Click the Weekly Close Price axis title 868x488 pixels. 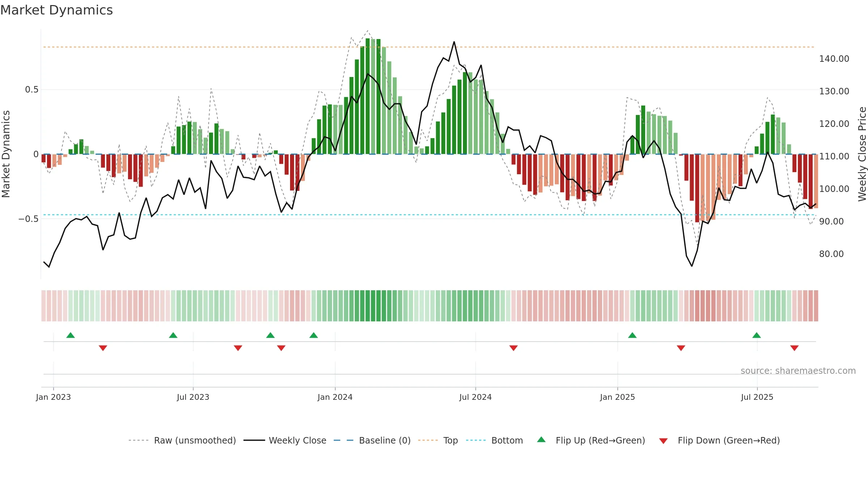pyautogui.click(x=862, y=154)
